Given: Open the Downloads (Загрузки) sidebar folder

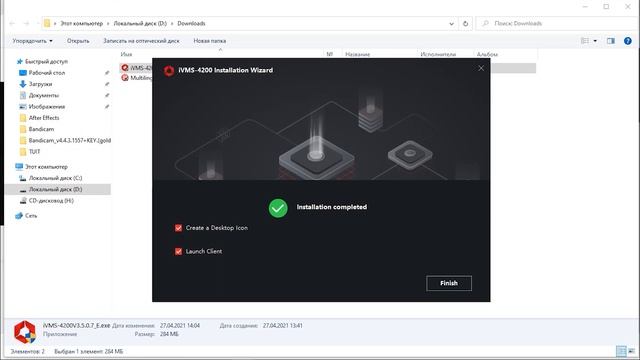Looking at the screenshot, I should (x=40, y=84).
